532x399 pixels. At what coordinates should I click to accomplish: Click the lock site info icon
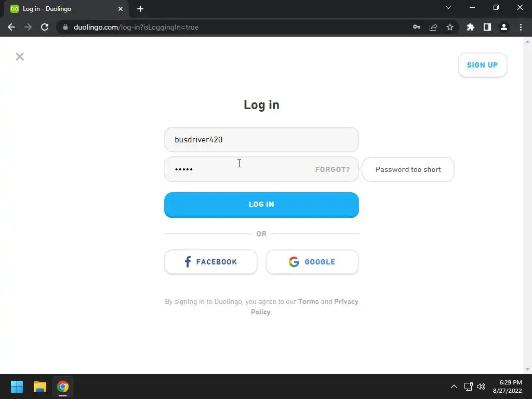[65, 27]
